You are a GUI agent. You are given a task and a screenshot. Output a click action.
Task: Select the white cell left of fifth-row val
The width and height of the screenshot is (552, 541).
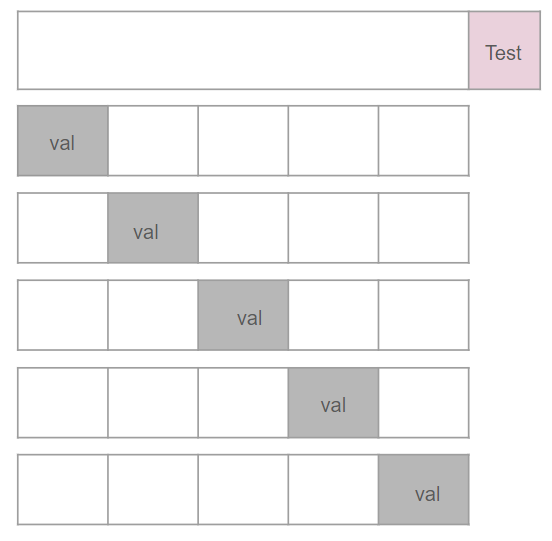pos(333,490)
